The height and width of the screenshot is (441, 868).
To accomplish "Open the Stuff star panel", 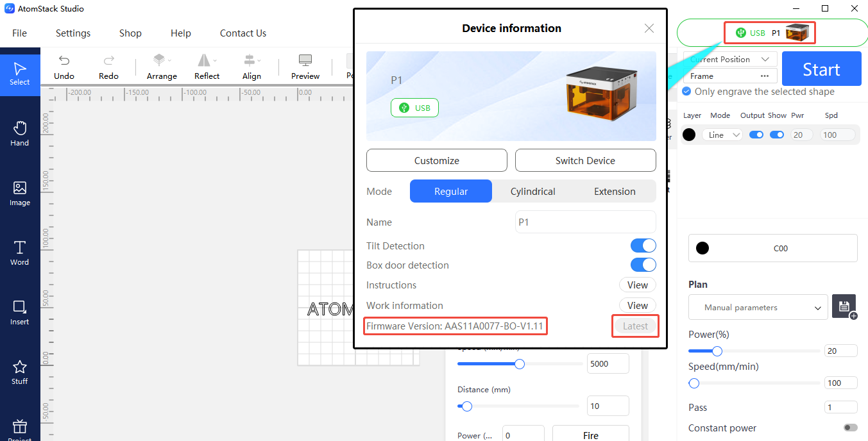I will (20, 372).
